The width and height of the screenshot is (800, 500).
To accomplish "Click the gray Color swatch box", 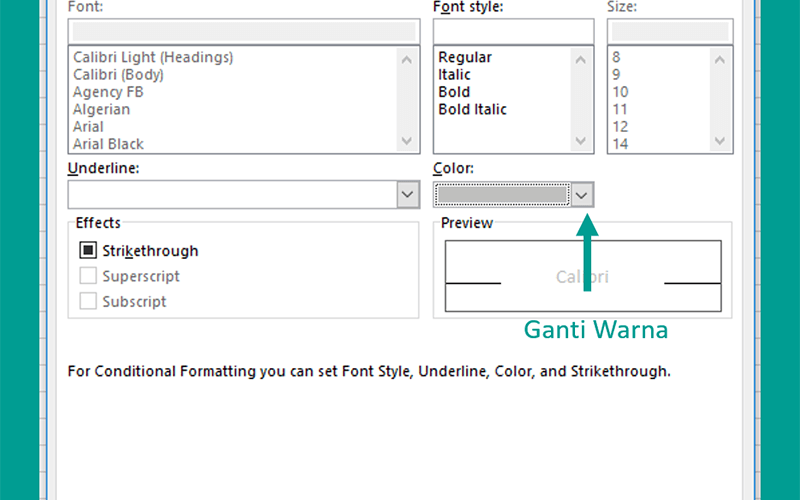I will click(502, 195).
